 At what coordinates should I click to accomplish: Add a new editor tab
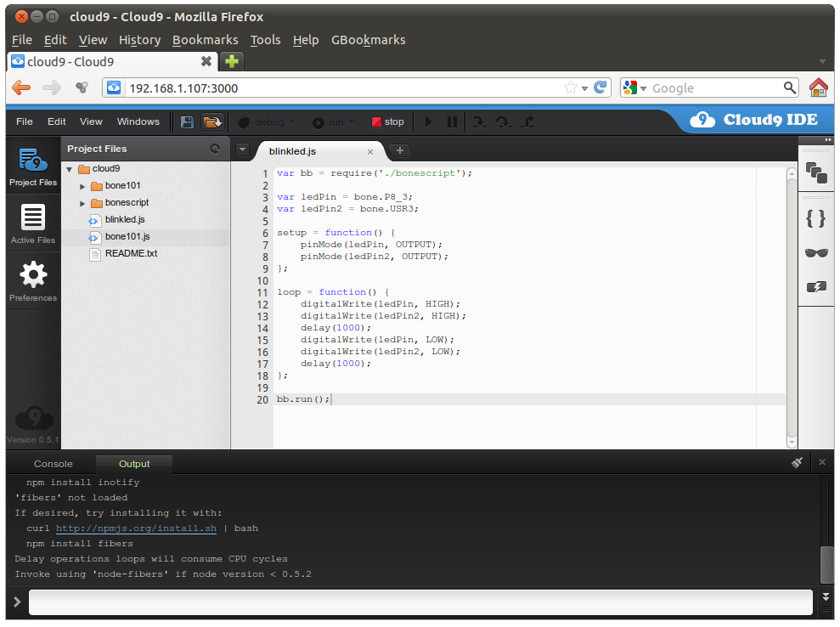[x=400, y=150]
